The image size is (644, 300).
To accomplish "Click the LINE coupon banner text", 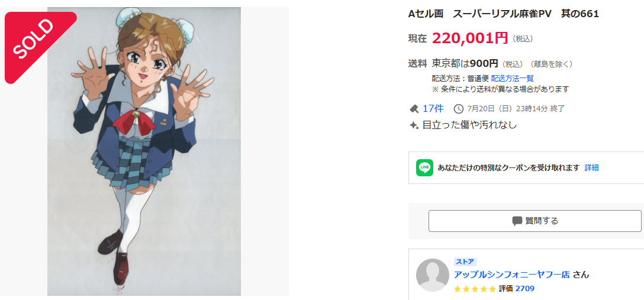I will coord(508,167).
